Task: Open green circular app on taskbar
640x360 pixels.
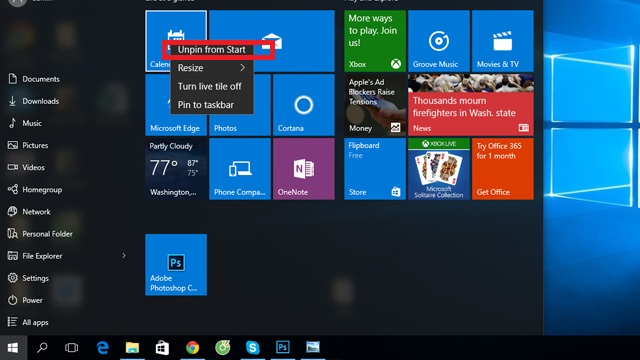Action: pos(222,348)
